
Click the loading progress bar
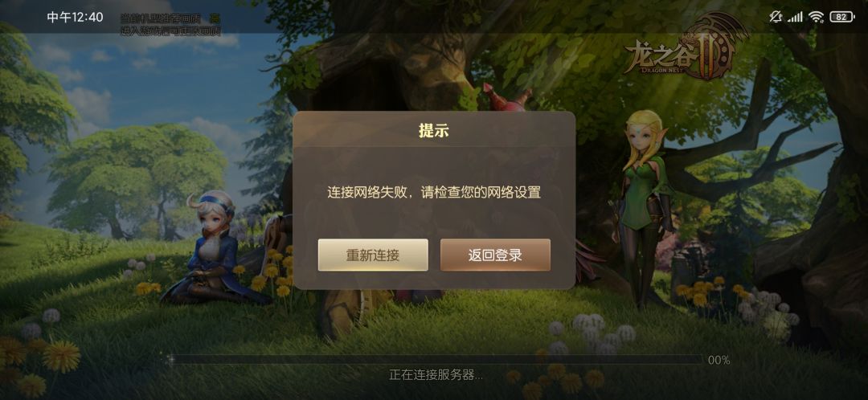[435, 360]
